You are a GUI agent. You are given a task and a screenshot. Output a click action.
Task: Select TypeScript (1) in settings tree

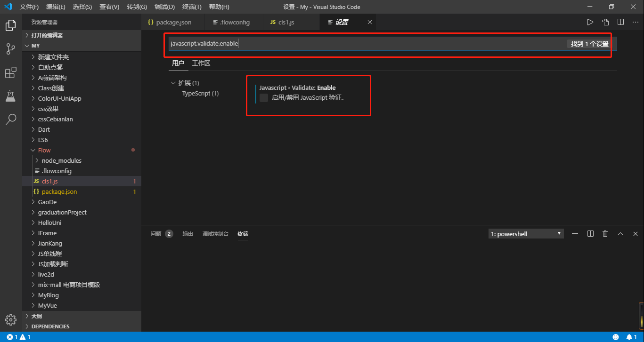click(200, 93)
